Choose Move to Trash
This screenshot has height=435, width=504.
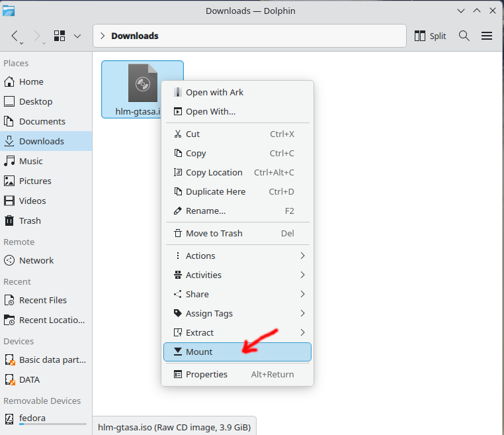(x=237, y=233)
